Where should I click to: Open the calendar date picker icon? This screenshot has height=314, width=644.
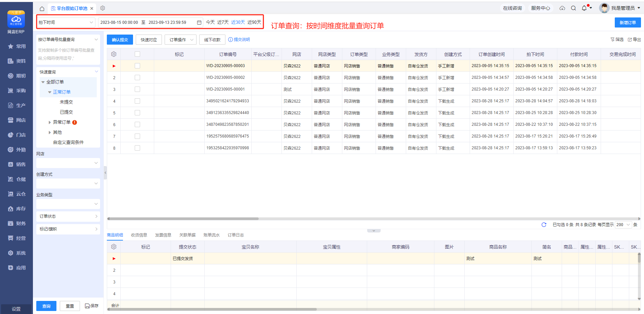click(199, 22)
